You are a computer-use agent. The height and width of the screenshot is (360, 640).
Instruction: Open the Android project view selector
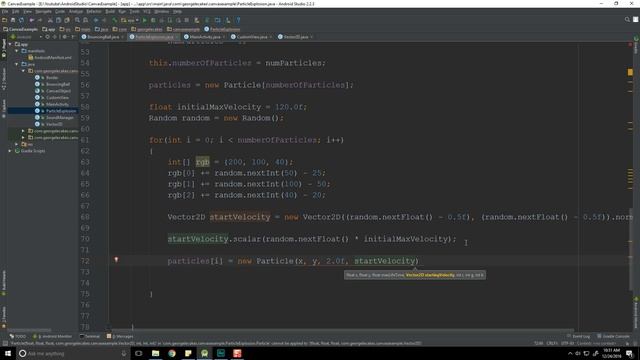26,37
